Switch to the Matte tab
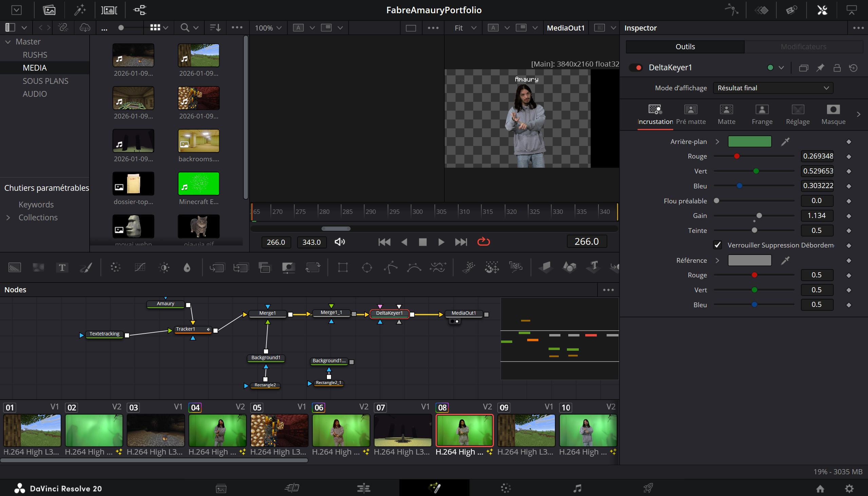Image resolution: width=868 pixels, height=496 pixels. 726,114
